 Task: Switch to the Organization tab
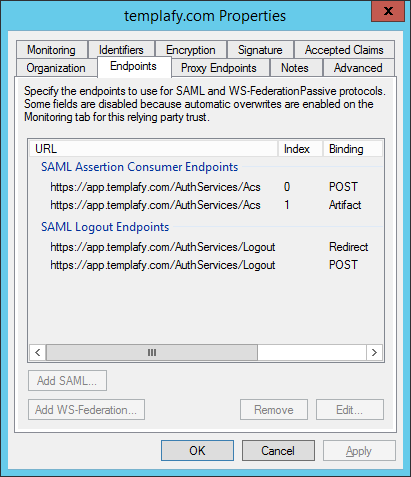56,68
